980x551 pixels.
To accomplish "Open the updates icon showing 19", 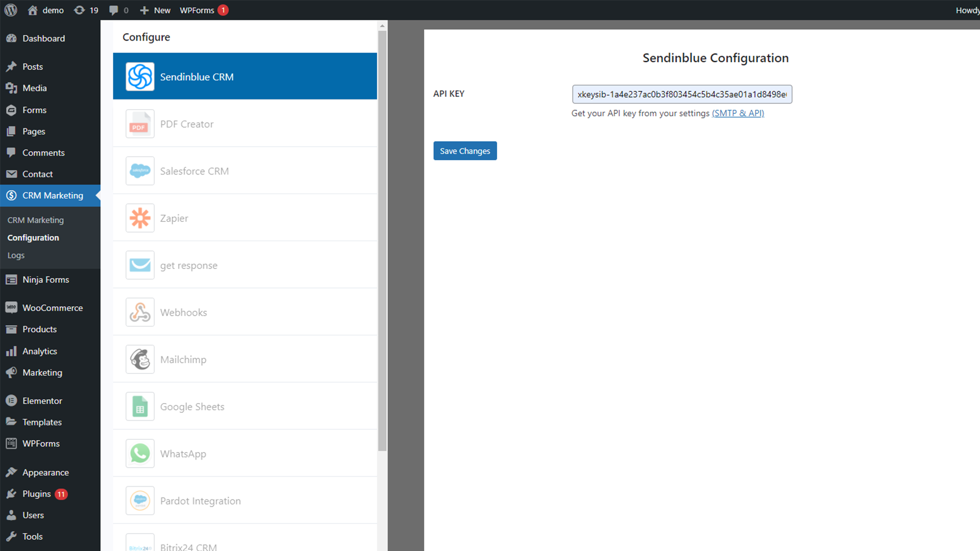I will pyautogui.click(x=86, y=10).
